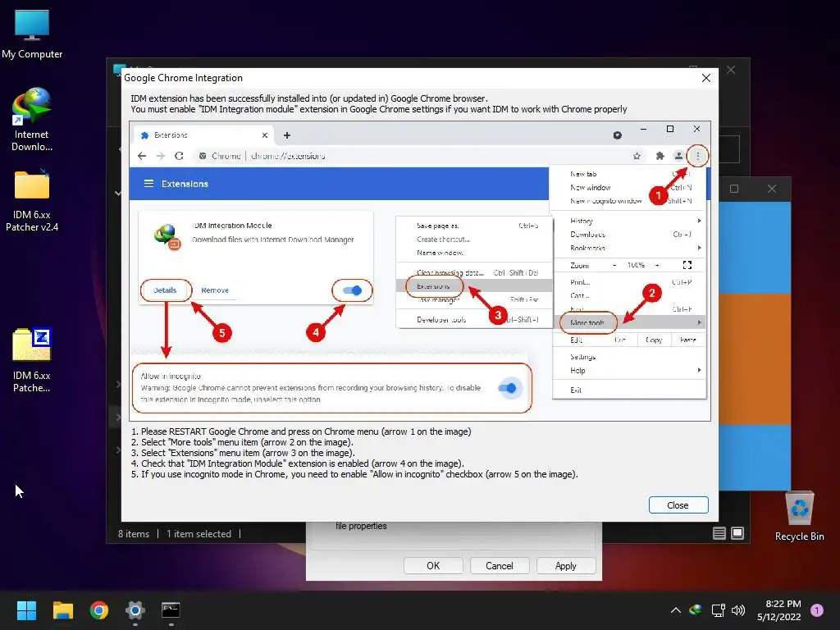Click Cancel in the file properties window
The image size is (840, 630).
pyautogui.click(x=500, y=566)
